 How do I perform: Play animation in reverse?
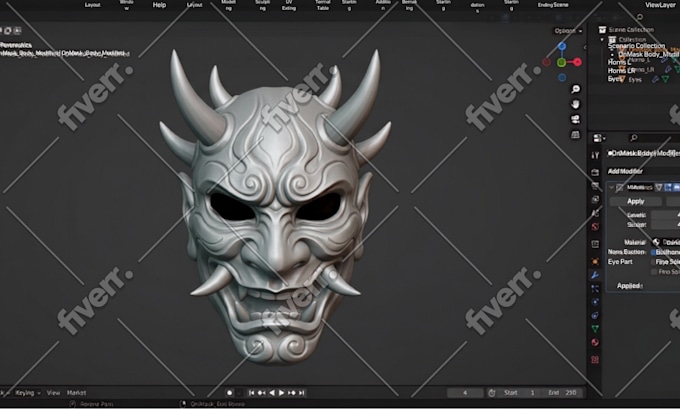coord(271,393)
